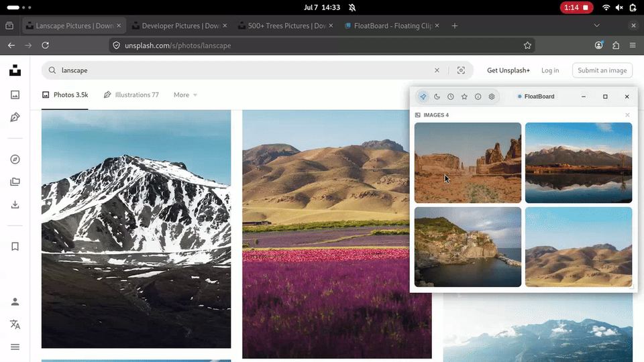Open a new browser tab
Image resolution: width=644 pixels, height=362 pixels.
click(x=454, y=25)
